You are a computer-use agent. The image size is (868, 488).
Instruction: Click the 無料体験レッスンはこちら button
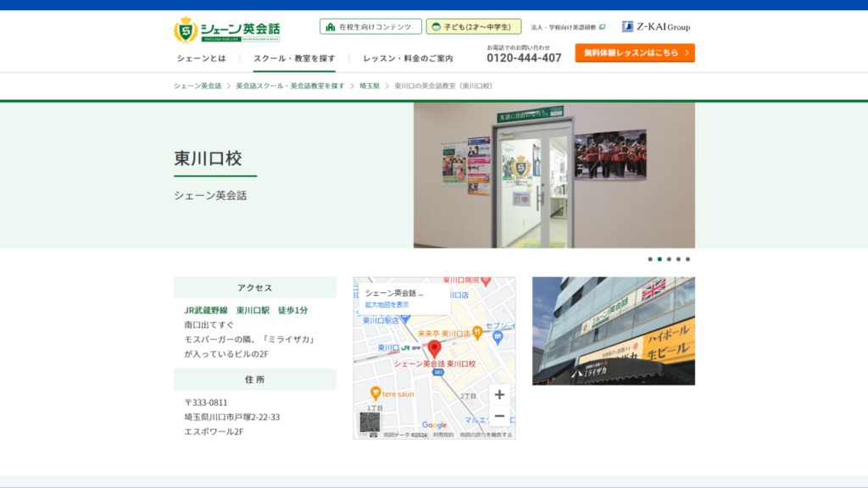point(635,53)
